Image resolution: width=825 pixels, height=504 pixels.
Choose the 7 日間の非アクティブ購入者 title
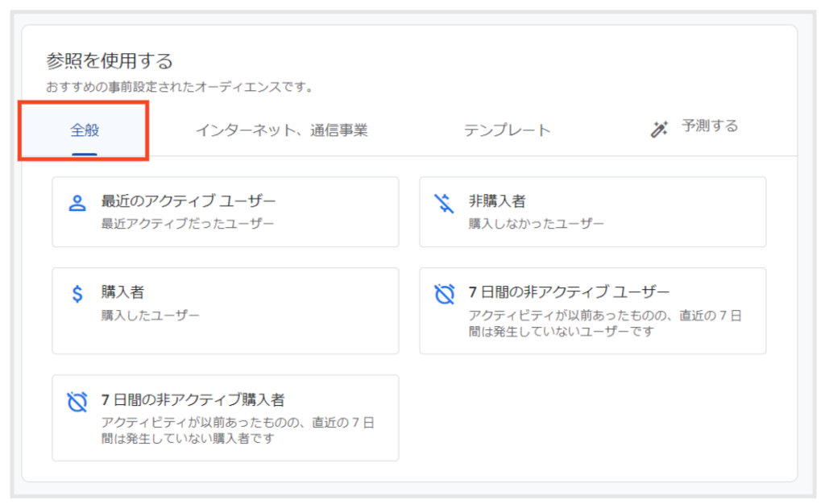pos(193,400)
